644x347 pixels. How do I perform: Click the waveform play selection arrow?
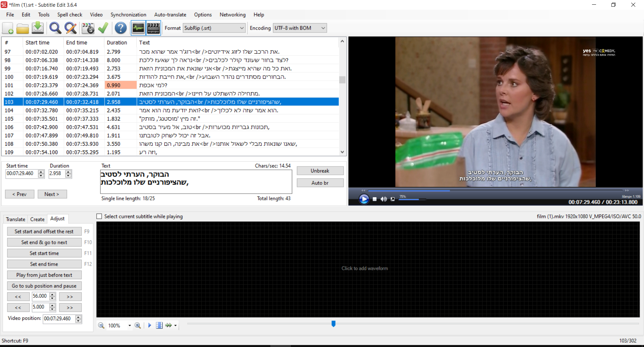tap(150, 325)
